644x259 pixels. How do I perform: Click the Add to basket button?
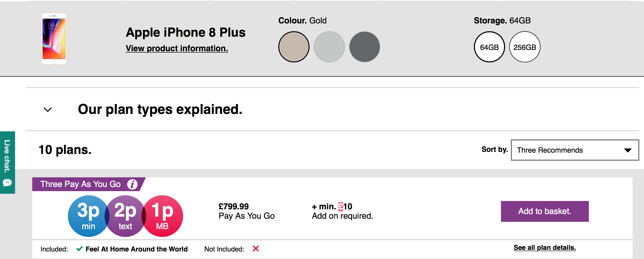click(x=545, y=211)
